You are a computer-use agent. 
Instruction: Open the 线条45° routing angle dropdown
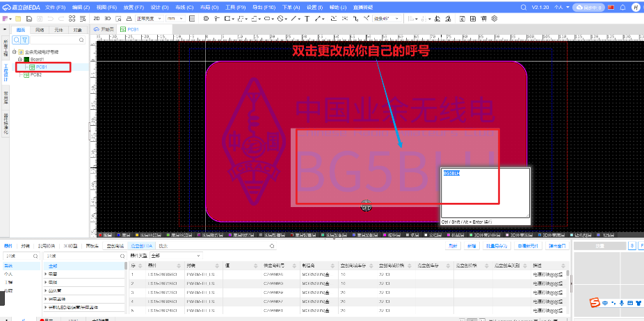click(x=387, y=19)
